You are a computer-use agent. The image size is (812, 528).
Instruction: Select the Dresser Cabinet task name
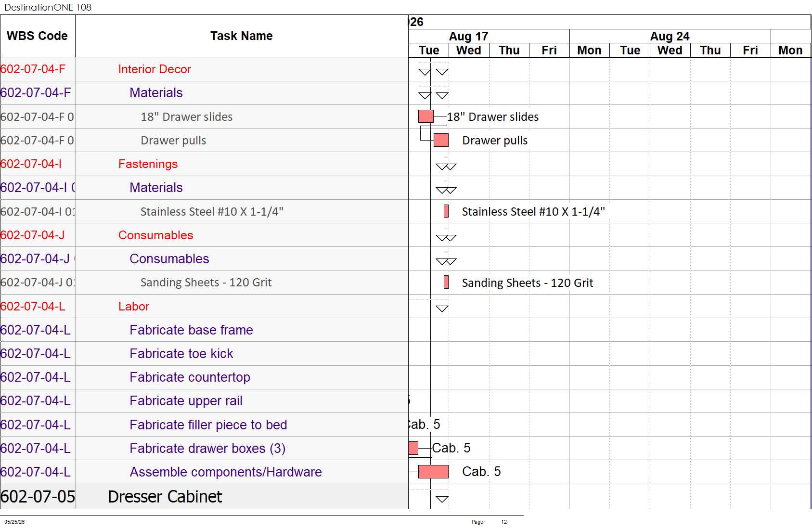165,497
